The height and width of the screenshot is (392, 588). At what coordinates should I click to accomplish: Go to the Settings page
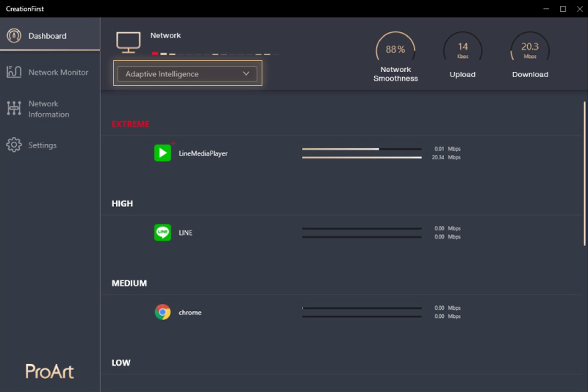pyautogui.click(x=43, y=145)
